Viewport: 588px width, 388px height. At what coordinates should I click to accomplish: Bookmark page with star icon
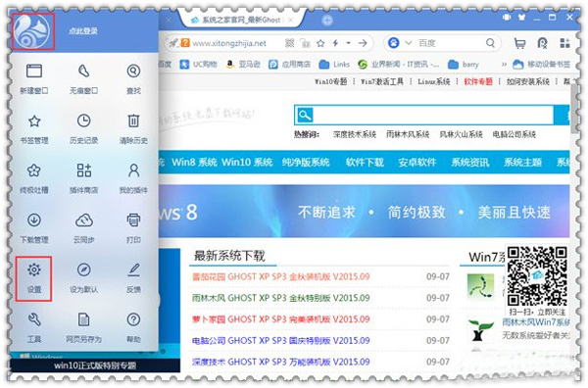320,43
